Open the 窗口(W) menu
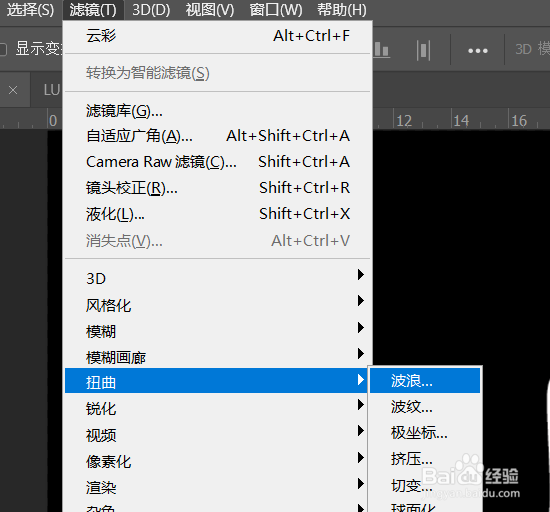 pos(276,9)
